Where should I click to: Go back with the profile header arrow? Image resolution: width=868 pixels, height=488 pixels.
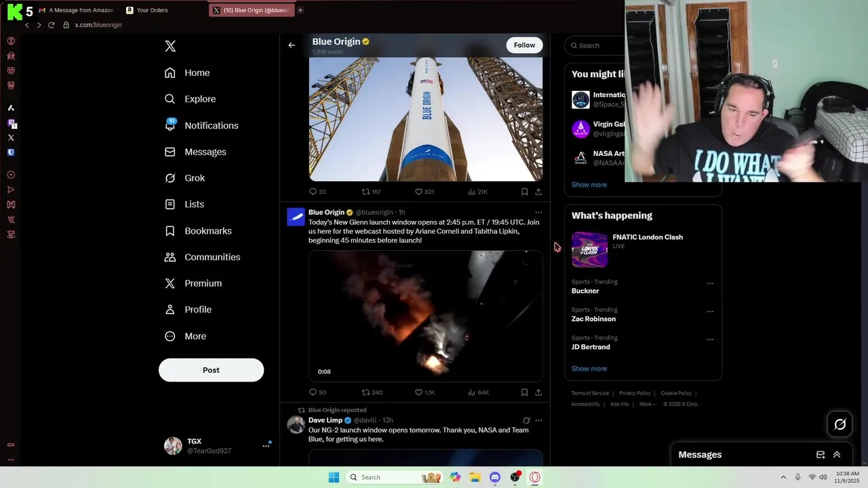coord(292,45)
